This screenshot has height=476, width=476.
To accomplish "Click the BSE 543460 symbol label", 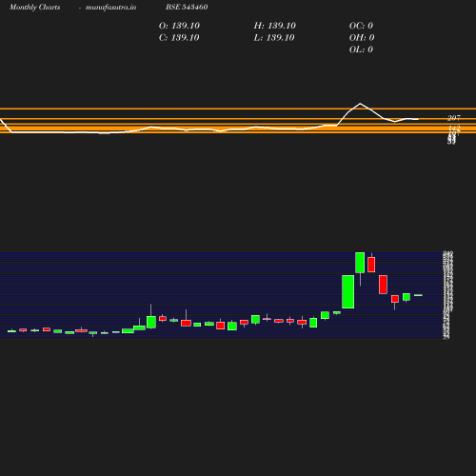I will (187, 7).
